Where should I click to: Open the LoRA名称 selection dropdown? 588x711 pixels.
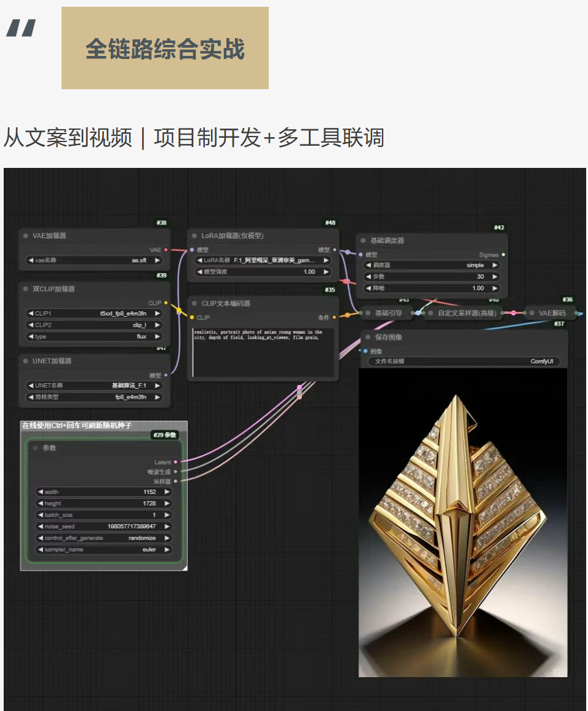point(263,260)
